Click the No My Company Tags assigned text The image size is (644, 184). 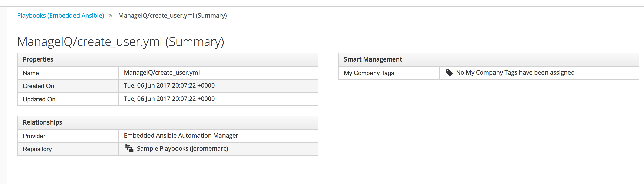click(515, 73)
